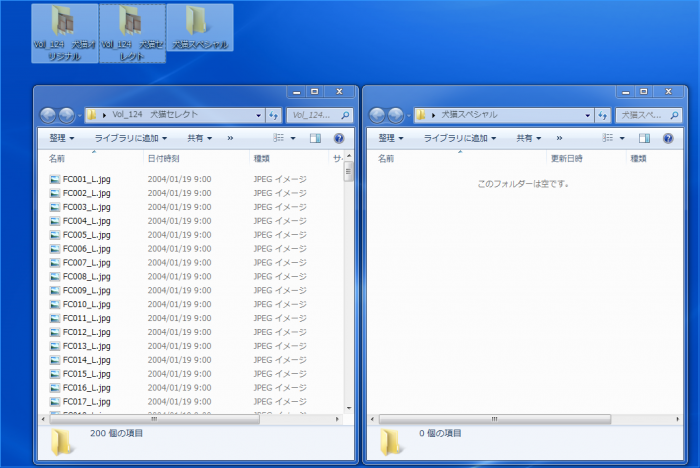Viewport: 700px width, 468px height.
Task: Refresh the 犬猫セレクト window address bar
Action: tap(273, 115)
